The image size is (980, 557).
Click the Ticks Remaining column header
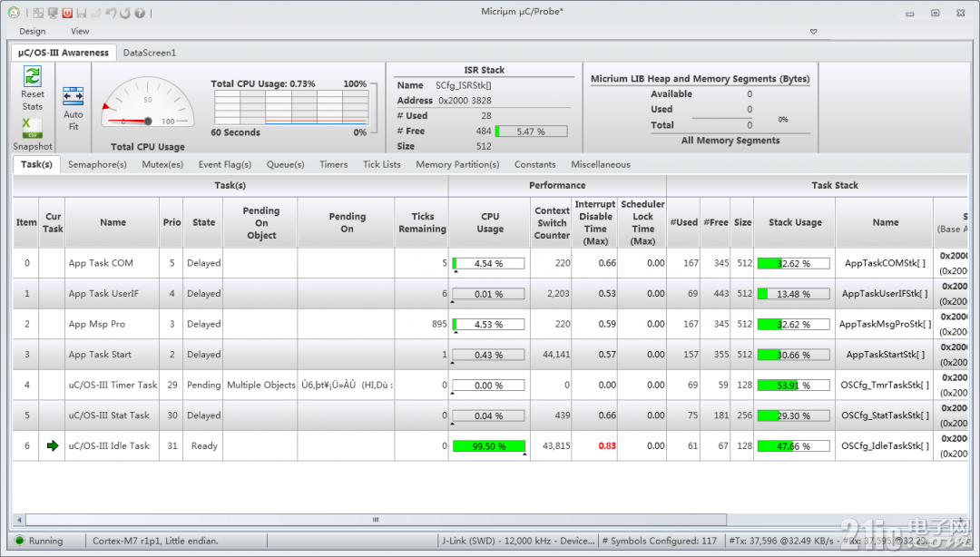click(423, 222)
